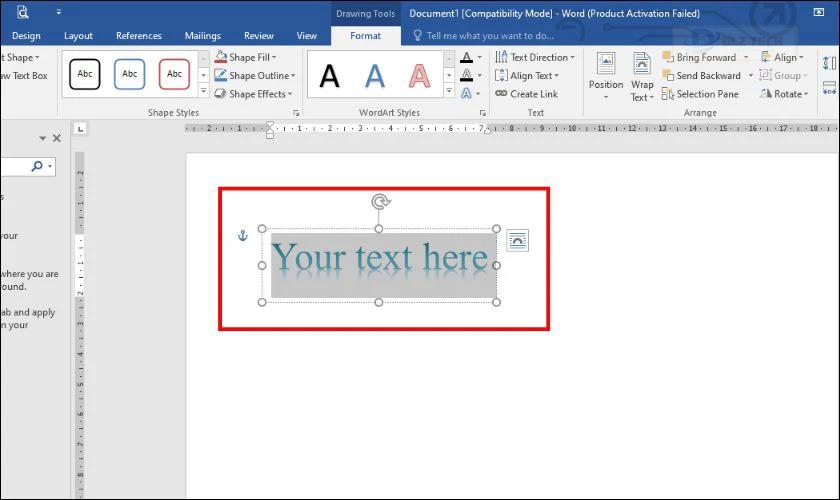
Task: Open the Selection Pane
Action: click(700, 94)
